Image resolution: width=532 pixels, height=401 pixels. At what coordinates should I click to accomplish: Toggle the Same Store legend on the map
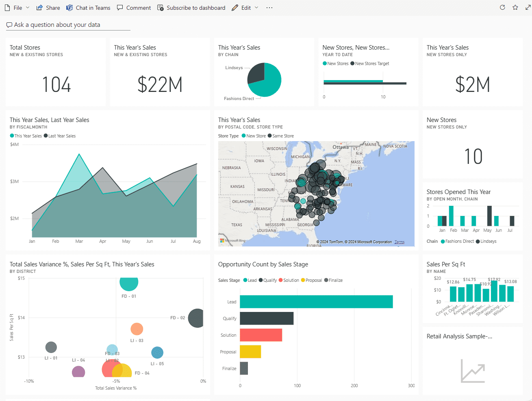tap(281, 135)
